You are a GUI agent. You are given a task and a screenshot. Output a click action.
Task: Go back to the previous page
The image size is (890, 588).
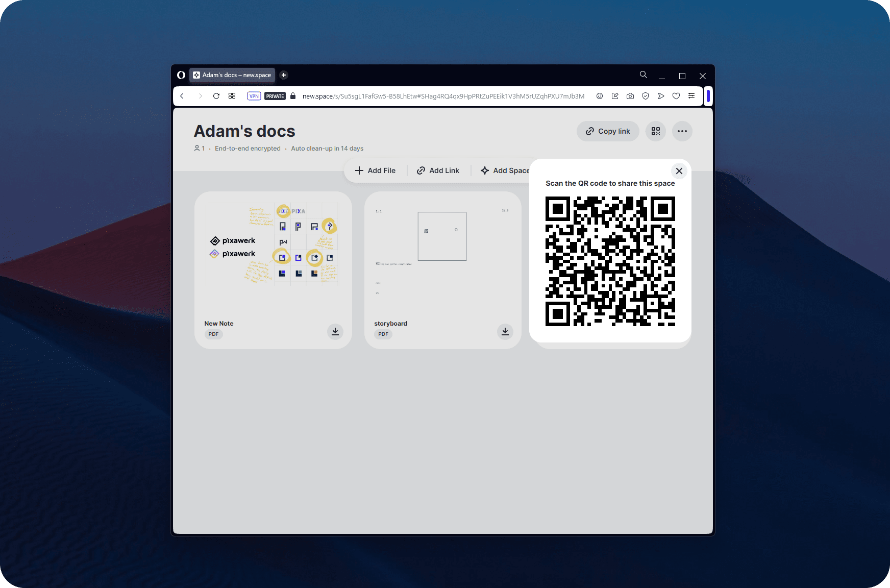(x=182, y=96)
